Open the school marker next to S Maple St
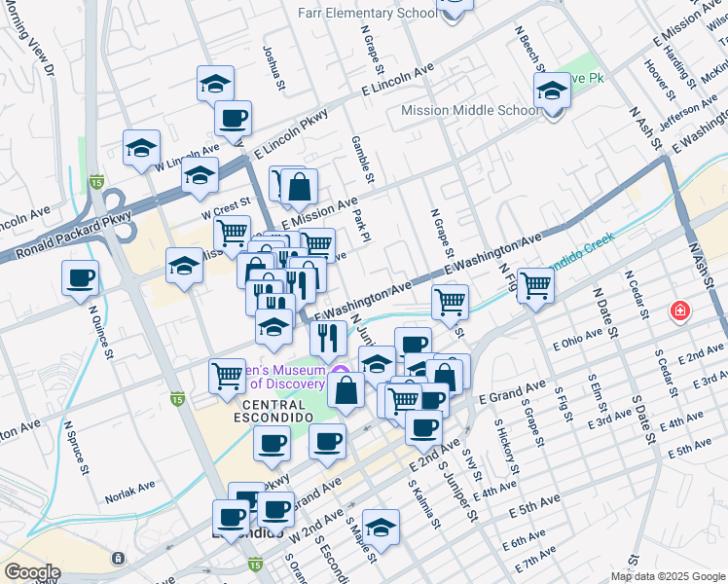728x584 pixels. pyautogui.click(x=381, y=529)
